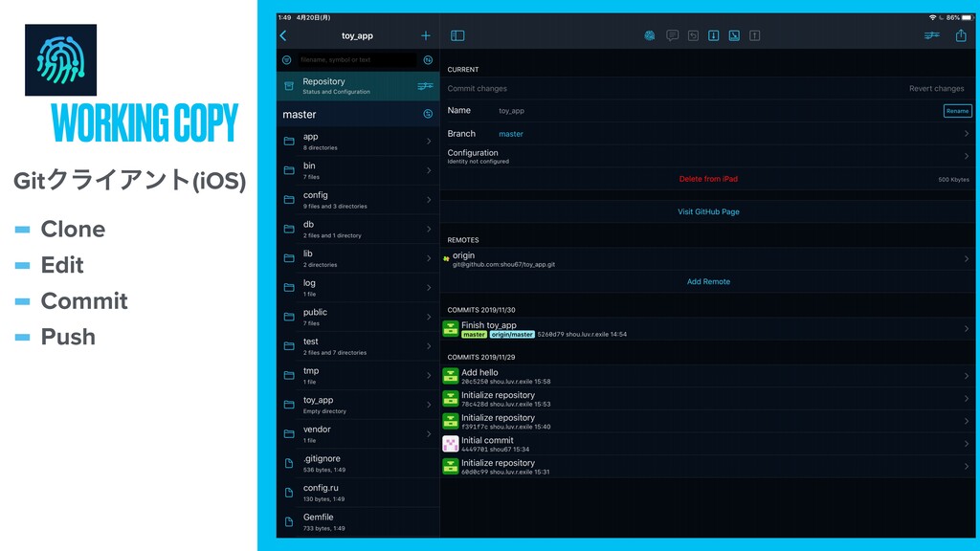
Task: Tap Delete from iPad
Action: 708,179
